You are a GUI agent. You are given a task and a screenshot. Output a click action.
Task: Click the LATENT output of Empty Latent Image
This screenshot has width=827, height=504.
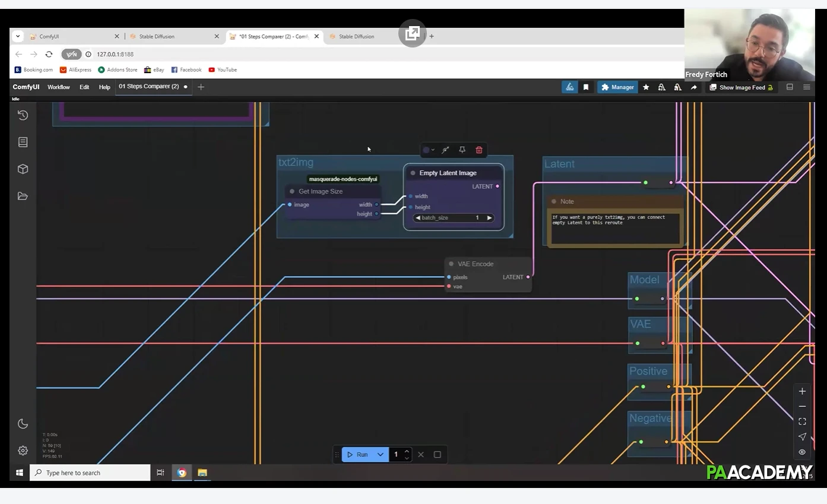(x=497, y=186)
